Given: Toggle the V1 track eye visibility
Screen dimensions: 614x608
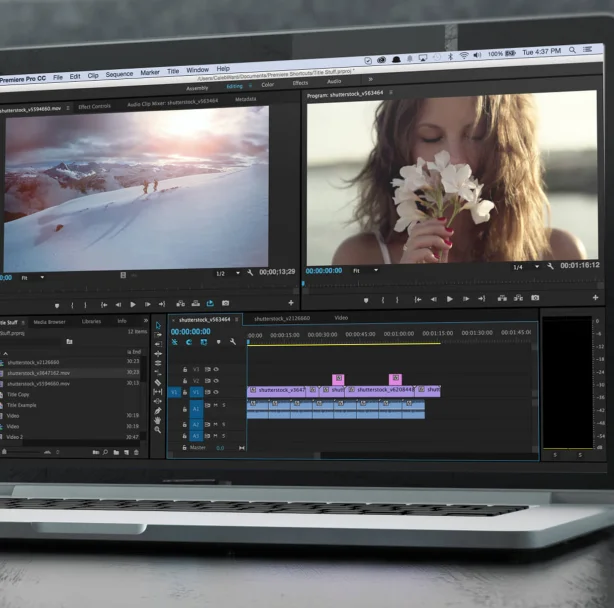Looking at the screenshot, I should [x=215, y=392].
